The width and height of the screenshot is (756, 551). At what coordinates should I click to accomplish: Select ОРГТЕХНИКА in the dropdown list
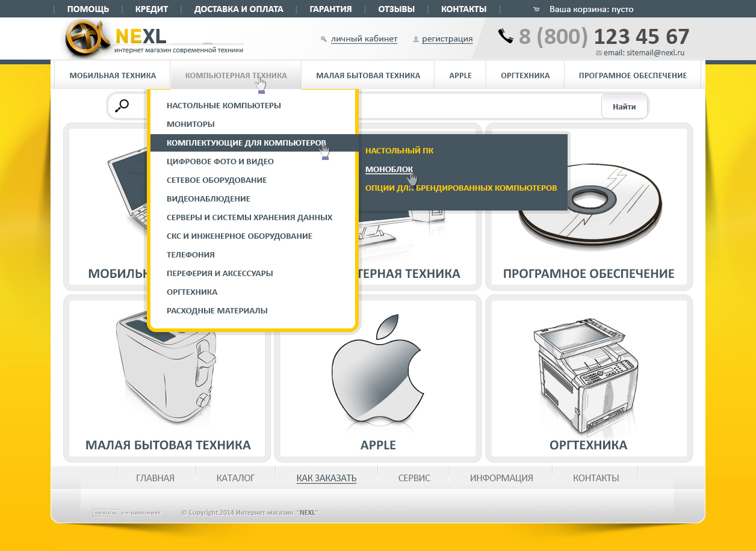[x=192, y=292]
